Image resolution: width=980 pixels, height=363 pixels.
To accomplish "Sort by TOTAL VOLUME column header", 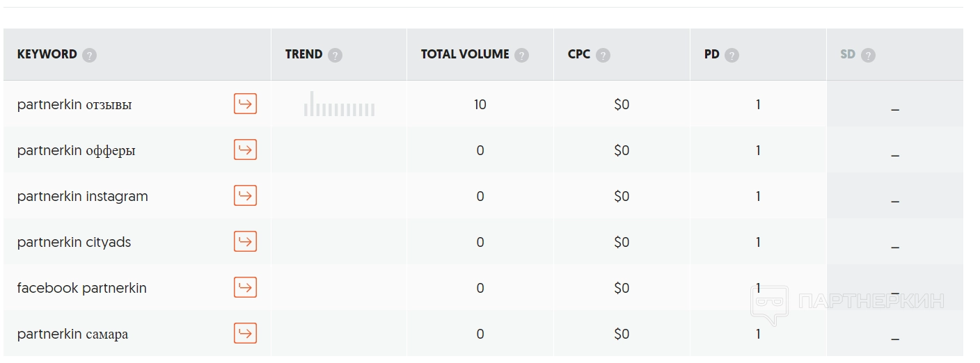I will point(465,54).
